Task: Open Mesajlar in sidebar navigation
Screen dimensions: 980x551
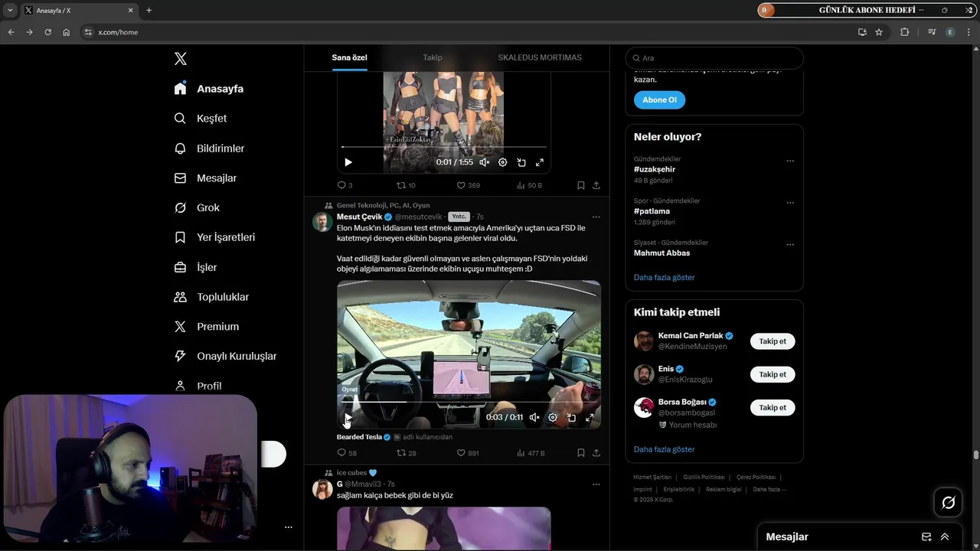Action: (205, 178)
